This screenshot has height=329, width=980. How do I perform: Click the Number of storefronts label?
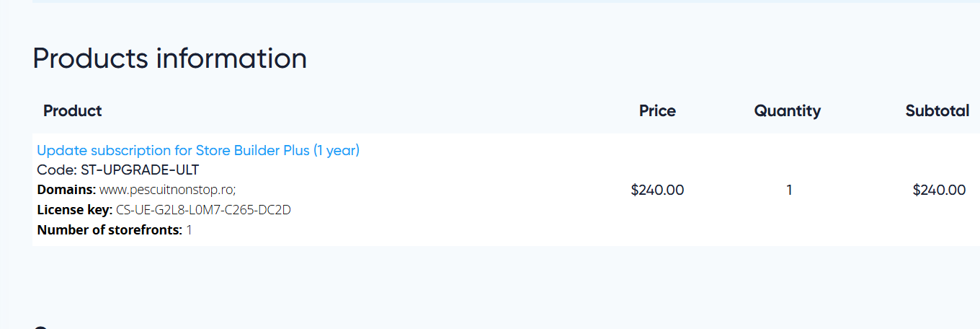click(x=110, y=230)
